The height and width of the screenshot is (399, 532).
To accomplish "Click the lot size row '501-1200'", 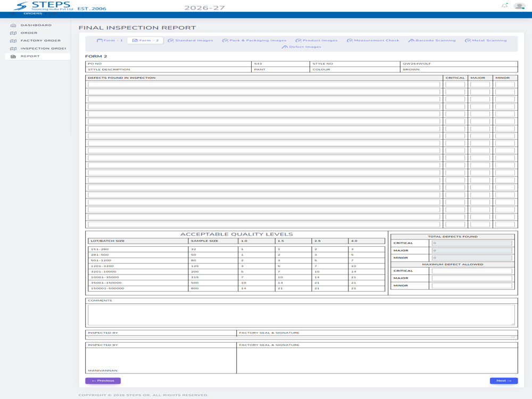I will point(101,261).
